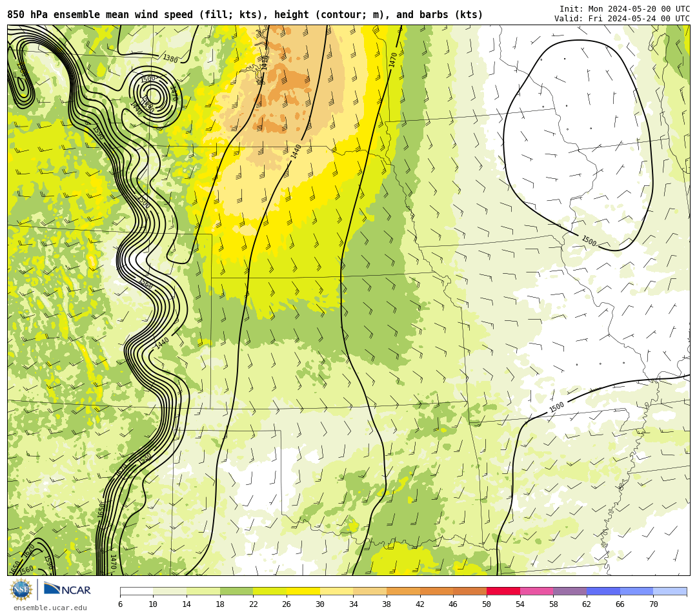Open the ensemble.ucar.edu link text
This screenshot has height=616, width=697.
pyautogui.click(x=50, y=608)
